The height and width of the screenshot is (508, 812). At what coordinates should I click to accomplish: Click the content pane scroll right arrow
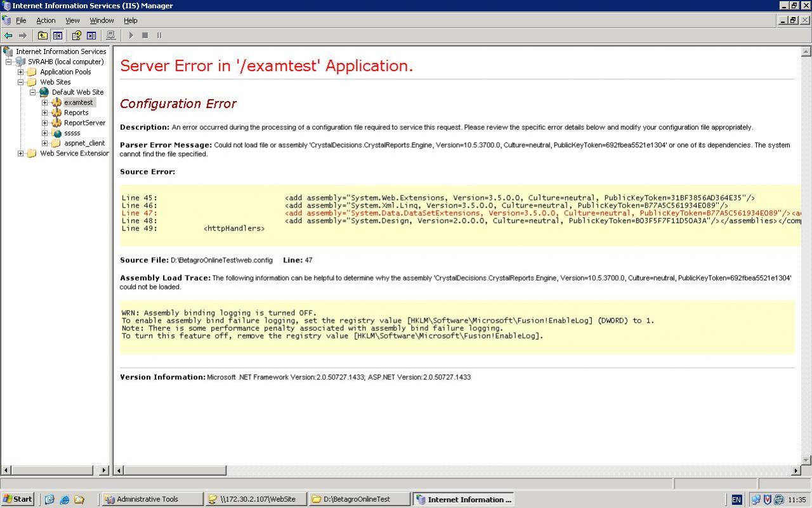[x=796, y=471]
